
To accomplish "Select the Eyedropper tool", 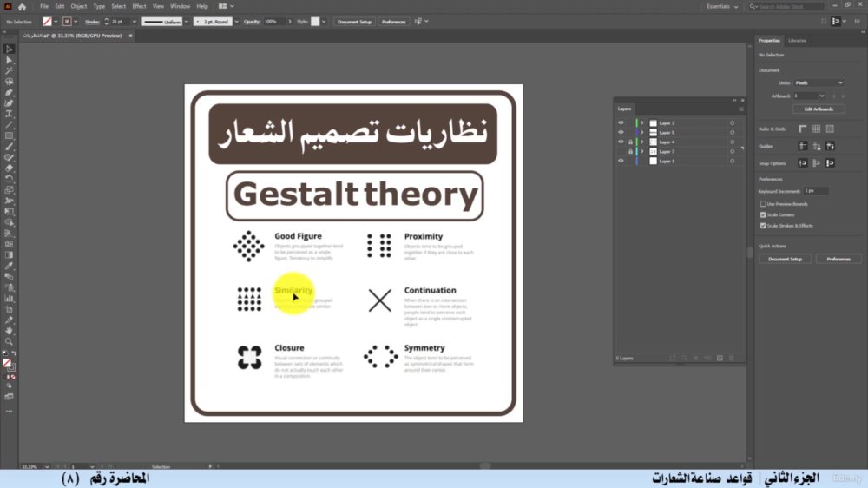I will pos(9,266).
